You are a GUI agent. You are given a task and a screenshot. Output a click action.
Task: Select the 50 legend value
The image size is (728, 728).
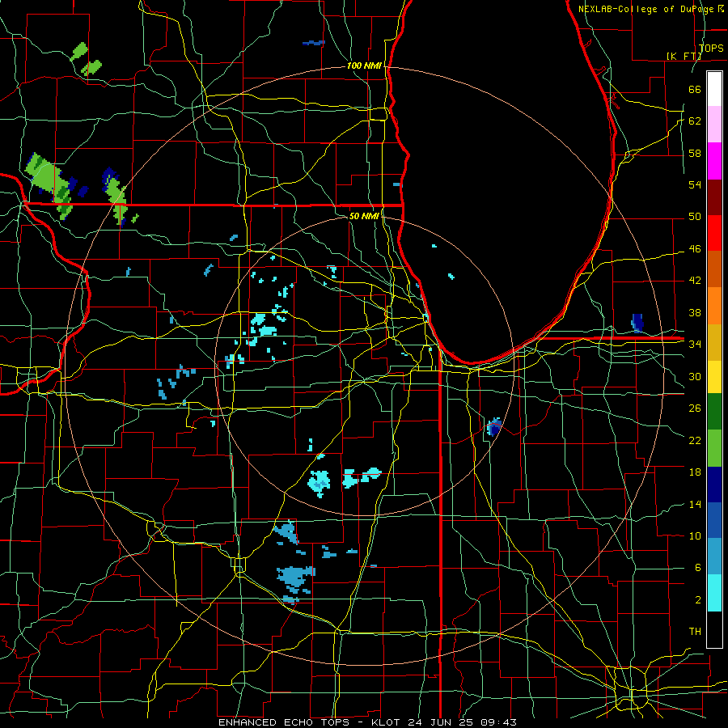tap(695, 217)
